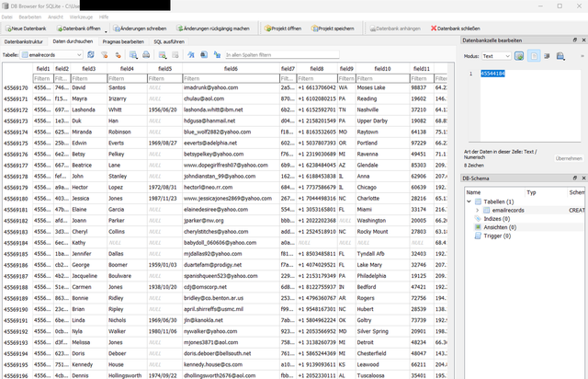Image resolution: width=588 pixels, height=379 pixels.
Task: Select Trigger (0) in the schema tree
Action: point(497,235)
